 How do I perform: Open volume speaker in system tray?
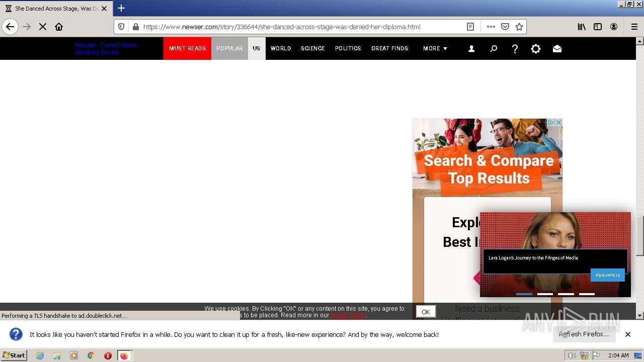click(x=572, y=355)
